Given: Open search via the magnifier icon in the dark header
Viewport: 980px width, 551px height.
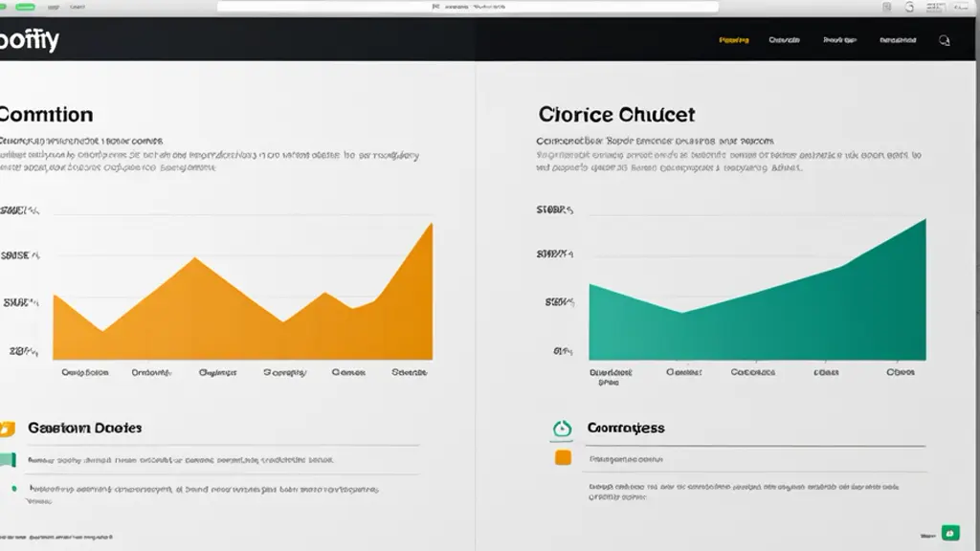Looking at the screenshot, I should coord(945,40).
